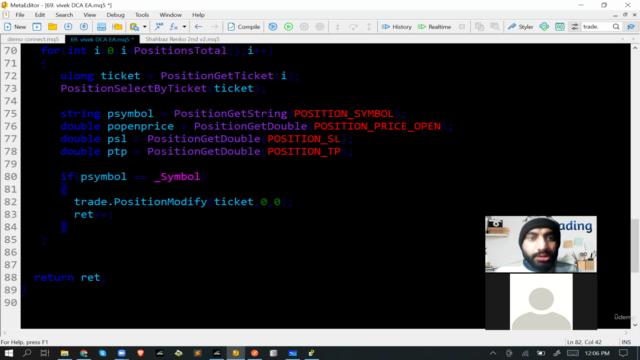The width and height of the screenshot is (640, 360).
Task: Expand the find in files dropdown arrow
Action: [x=144, y=27]
